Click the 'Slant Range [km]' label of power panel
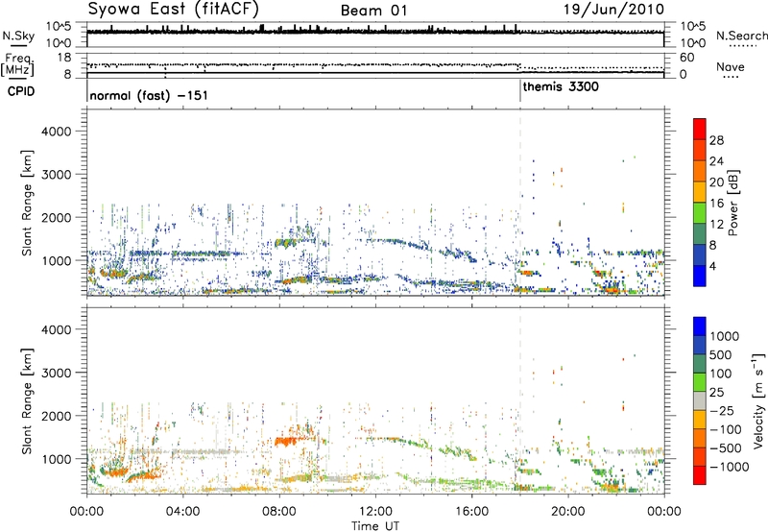Image resolution: width=768 pixels, height=532 pixels. [x=27, y=203]
